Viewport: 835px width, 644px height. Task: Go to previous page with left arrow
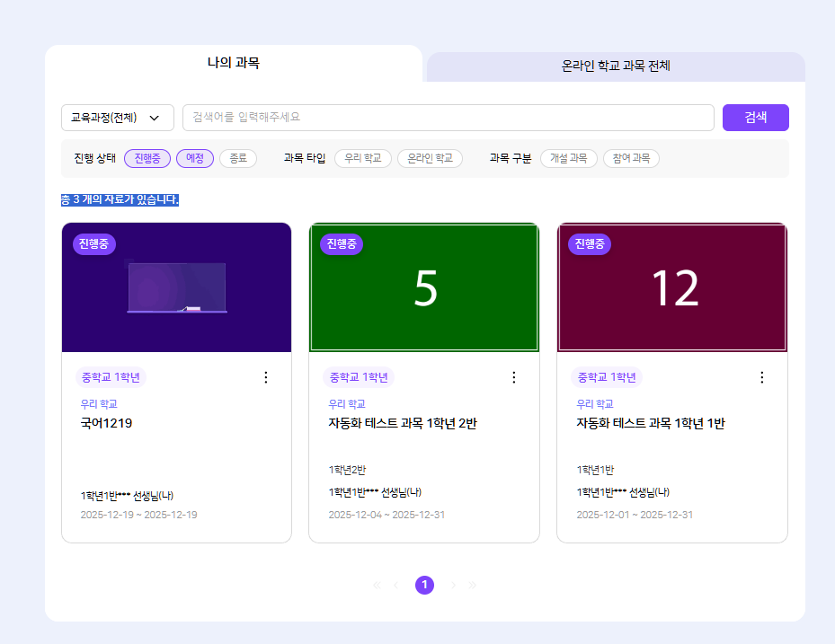point(396,586)
